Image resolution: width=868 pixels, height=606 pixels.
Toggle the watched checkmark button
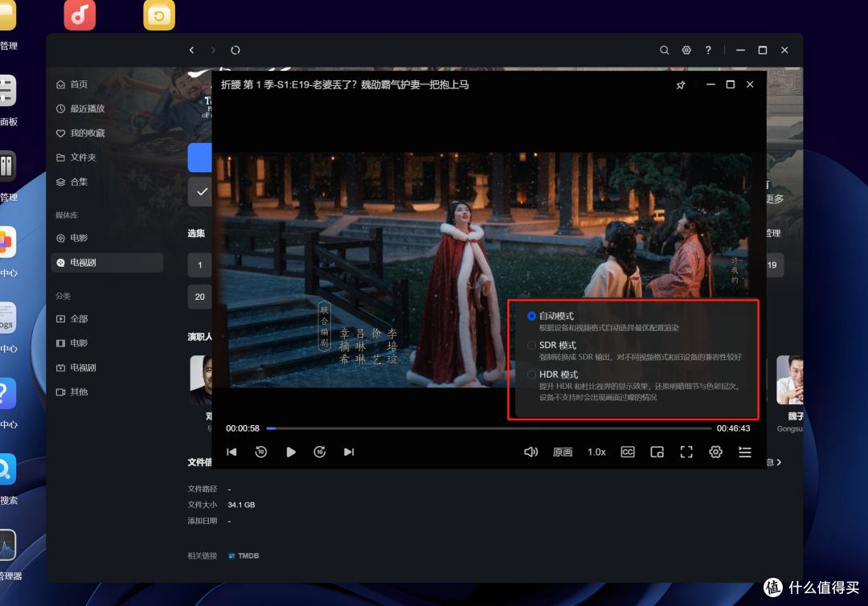[201, 192]
